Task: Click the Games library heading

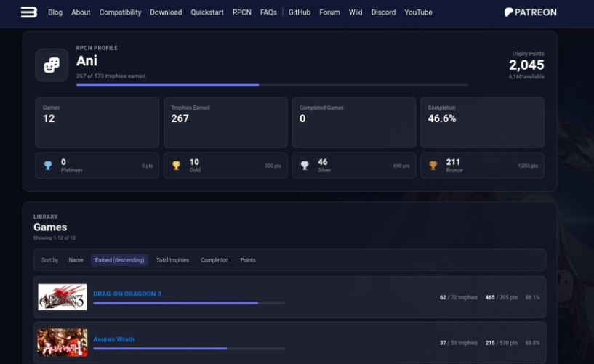Action: point(50,227)
